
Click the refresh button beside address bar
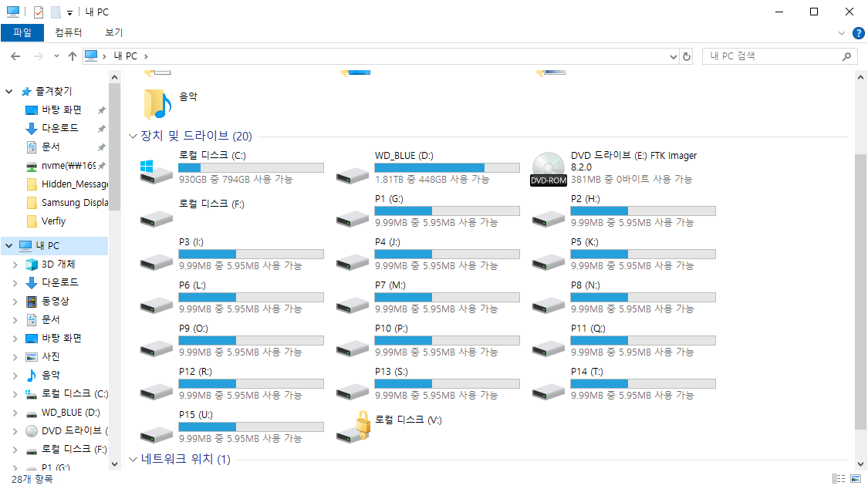(x=687, y=56)
